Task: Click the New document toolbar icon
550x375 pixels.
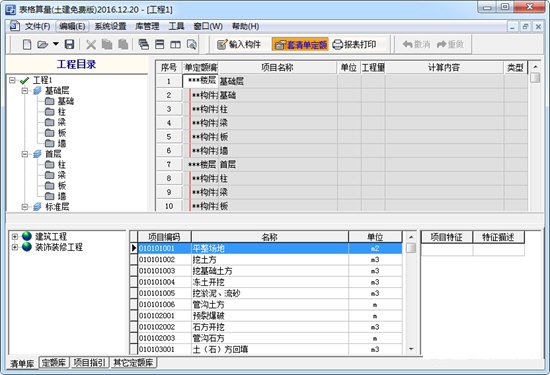Action: [x=27, y=45]
